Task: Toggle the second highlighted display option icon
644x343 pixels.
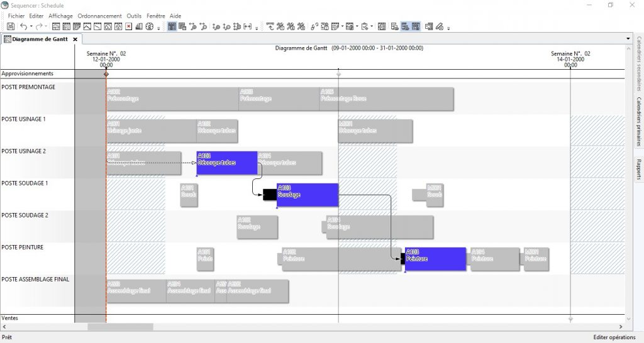Action: [416, 26]
